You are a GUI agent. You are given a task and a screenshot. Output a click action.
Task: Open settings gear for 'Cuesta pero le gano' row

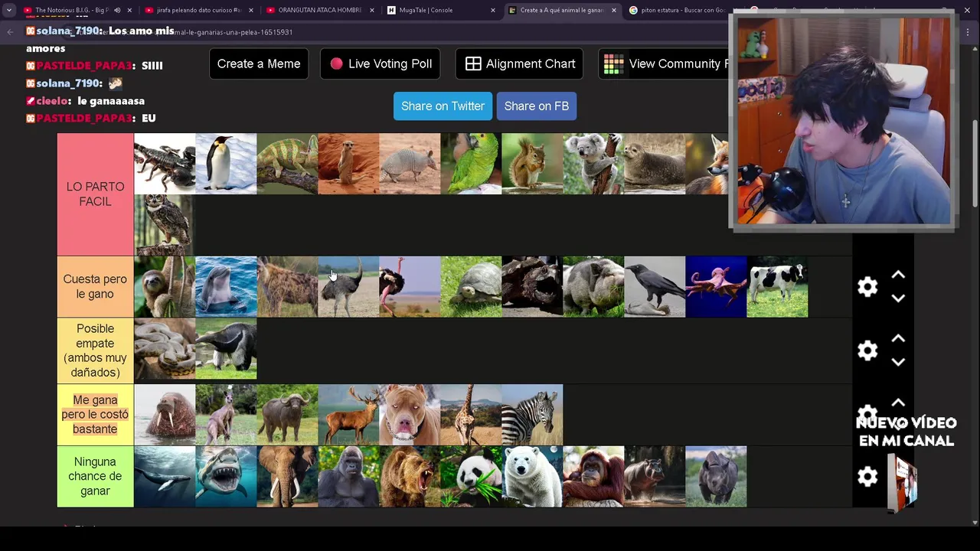[867, 287]
